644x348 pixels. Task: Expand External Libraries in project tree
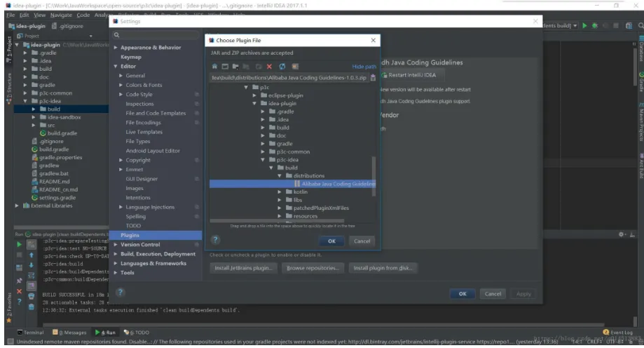click(17, 206)
